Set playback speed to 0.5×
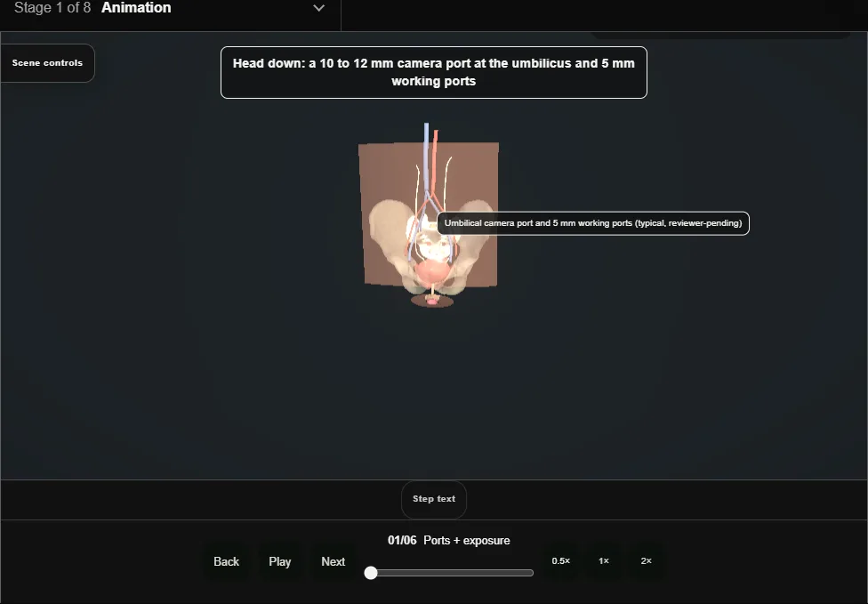 click(561, 560)
